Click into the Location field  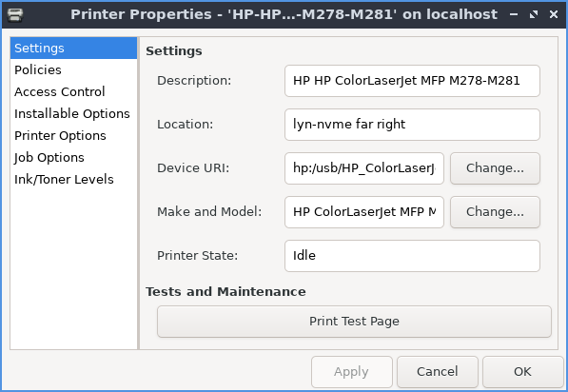pyautogui.click(x=412, y=125)
